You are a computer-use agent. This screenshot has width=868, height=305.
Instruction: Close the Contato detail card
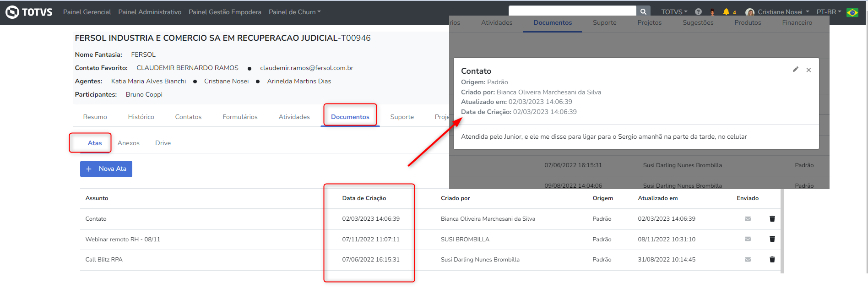pyautogui.click(x=808, y=70)
